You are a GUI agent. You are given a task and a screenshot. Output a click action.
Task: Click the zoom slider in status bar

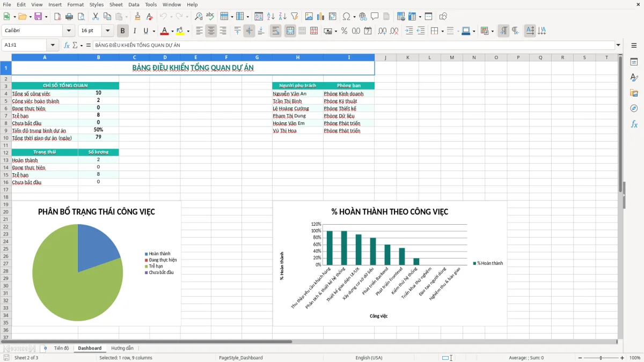[601, 358]
